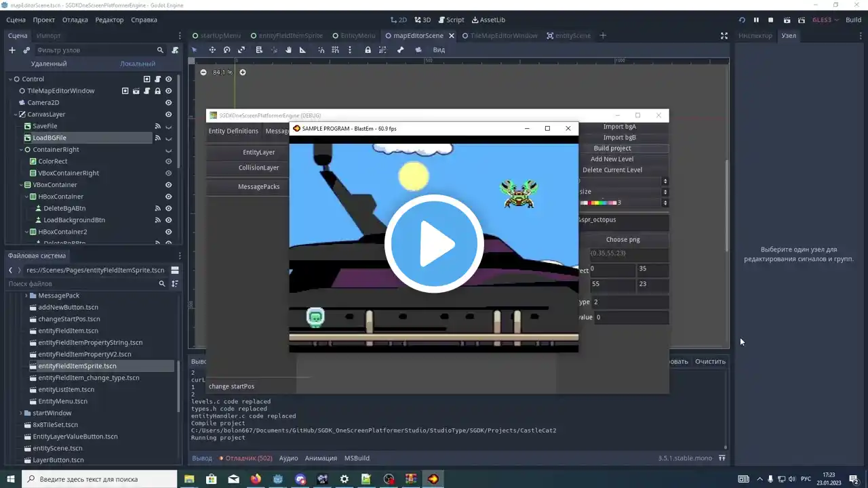Collapse the HBoxContainer2 node

[x=26, y=232]
